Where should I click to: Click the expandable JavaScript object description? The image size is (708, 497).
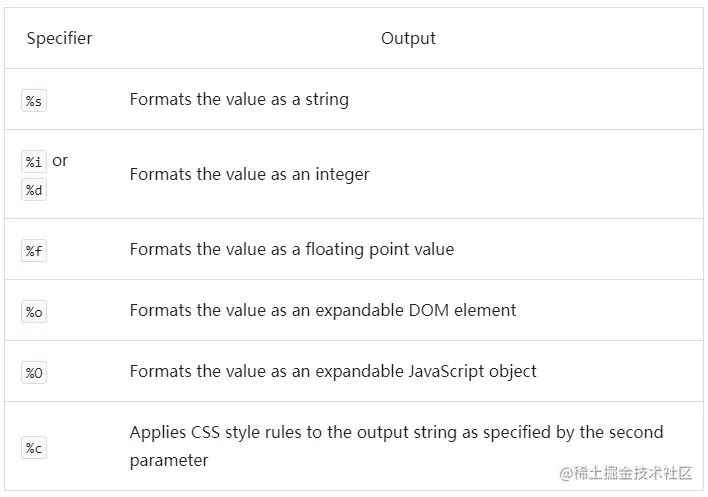point(333,371)
